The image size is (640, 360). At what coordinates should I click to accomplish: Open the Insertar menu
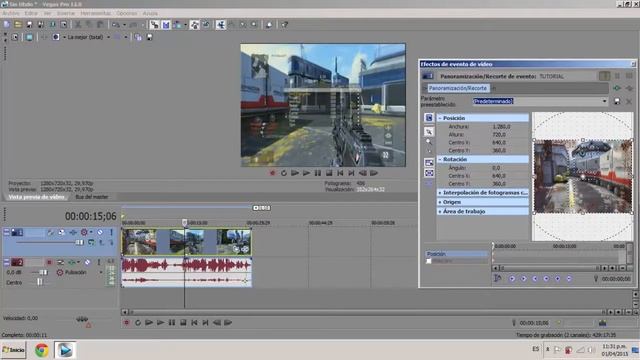pyautogui.click(x=66, y=13)
